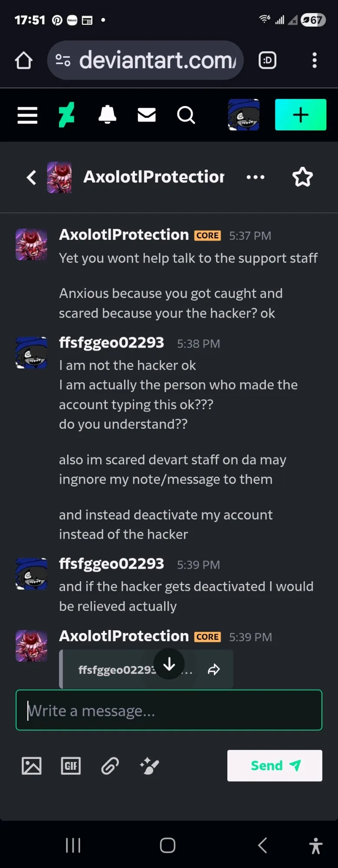Go back from AxolotlProtection chat
Viewport: 338px width, 868px height.
pos(31,177)
